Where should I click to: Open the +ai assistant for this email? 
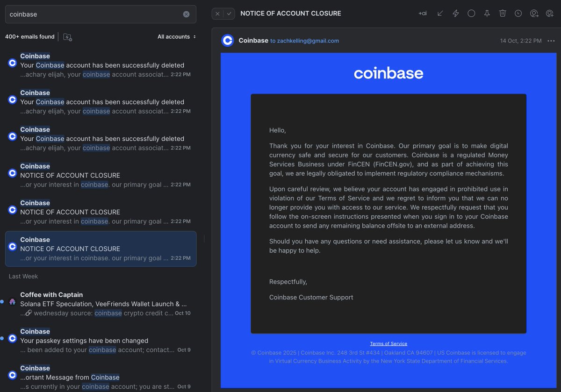click(x=423, y=14)
